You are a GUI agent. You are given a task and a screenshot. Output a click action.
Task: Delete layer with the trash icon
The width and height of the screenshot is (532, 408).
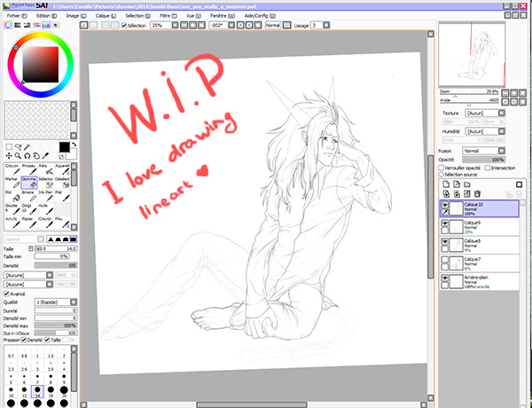477,193
